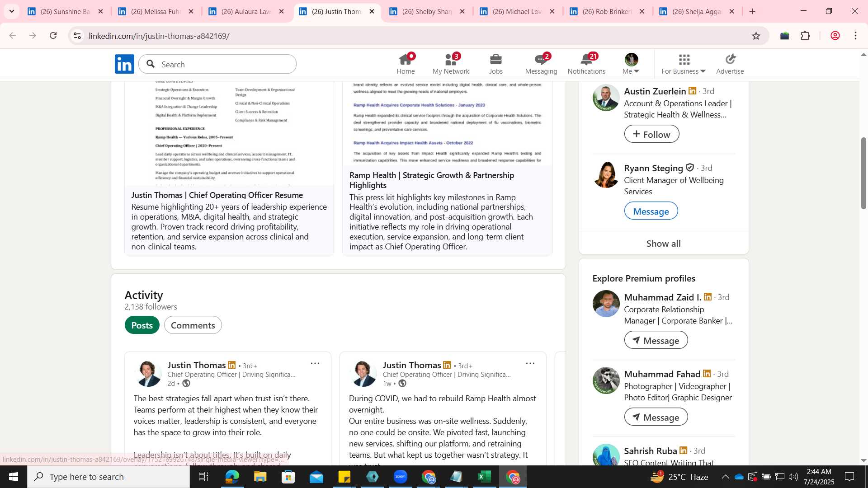Open options menu on the 2d post
The image size is (868, 488).
[x=315, y=363]
